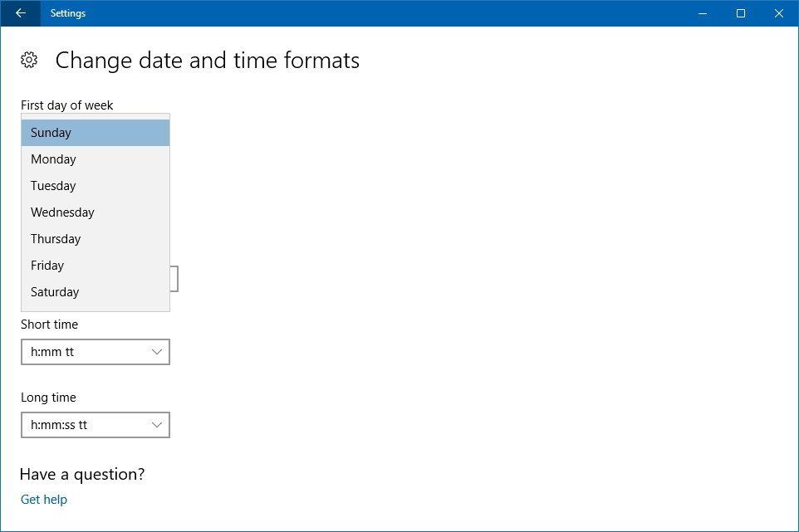Screen dimensions: 799x532
Task: Click the gear icon beside the page title
Action: [29, 60]
